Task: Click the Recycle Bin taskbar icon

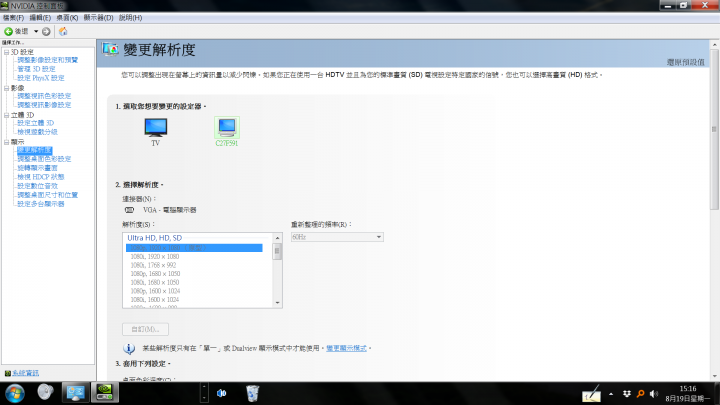Action: pos(252,394)
